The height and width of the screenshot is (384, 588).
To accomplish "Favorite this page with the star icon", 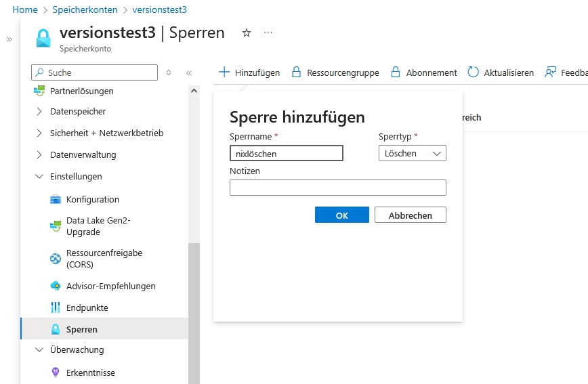I will [247, 33].
